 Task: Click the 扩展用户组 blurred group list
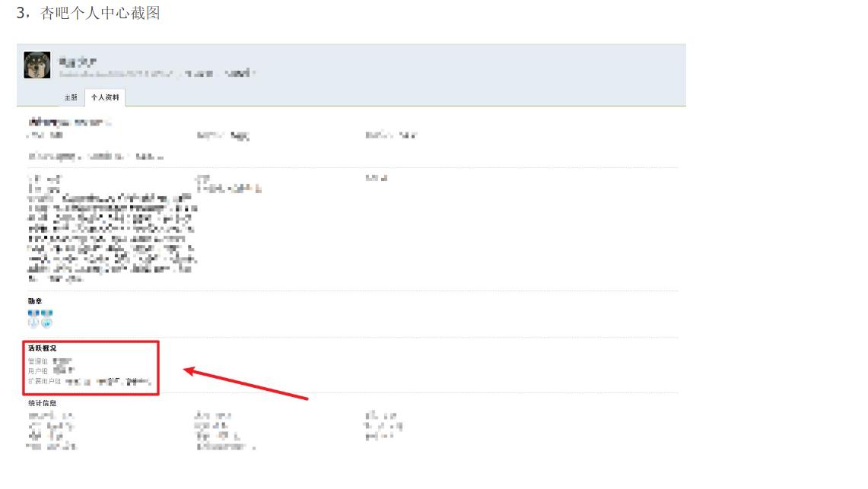click(108, 381)
